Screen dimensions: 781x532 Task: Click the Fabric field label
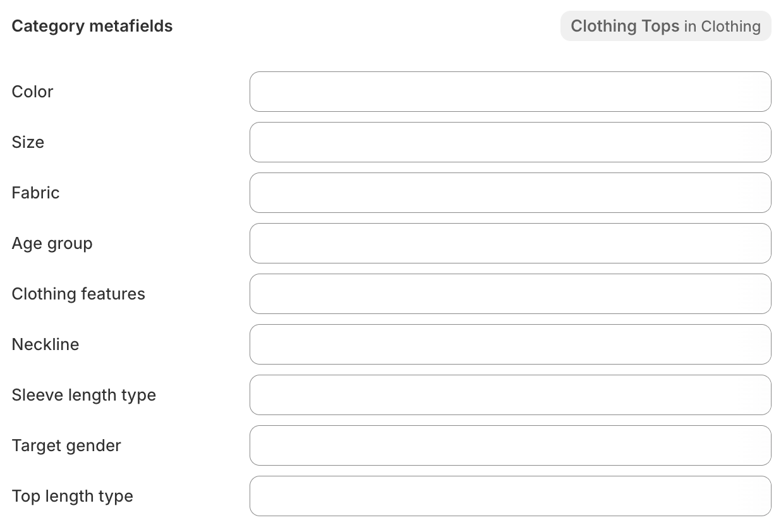coord(35,193)
